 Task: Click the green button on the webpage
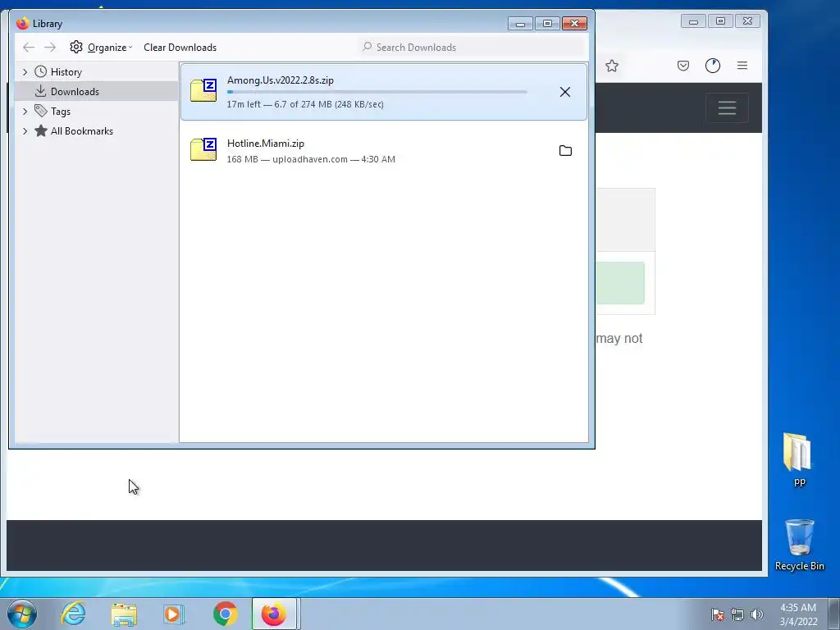click(x=620, y=283)
